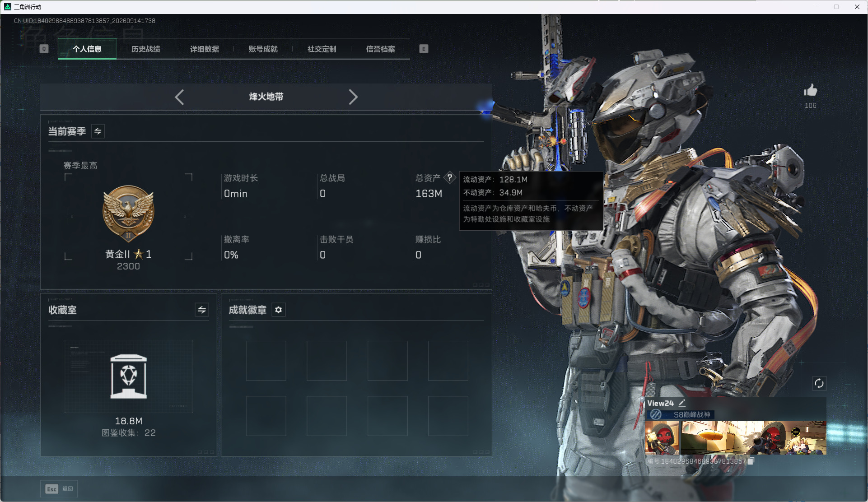Click the rotate character model icon

(819, 383)
